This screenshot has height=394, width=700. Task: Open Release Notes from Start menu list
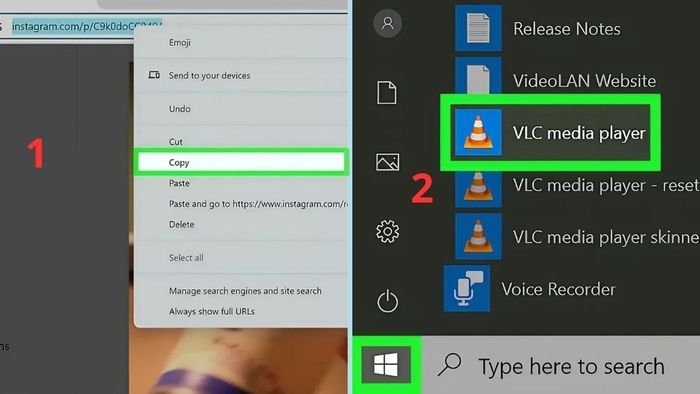[567, 29]
